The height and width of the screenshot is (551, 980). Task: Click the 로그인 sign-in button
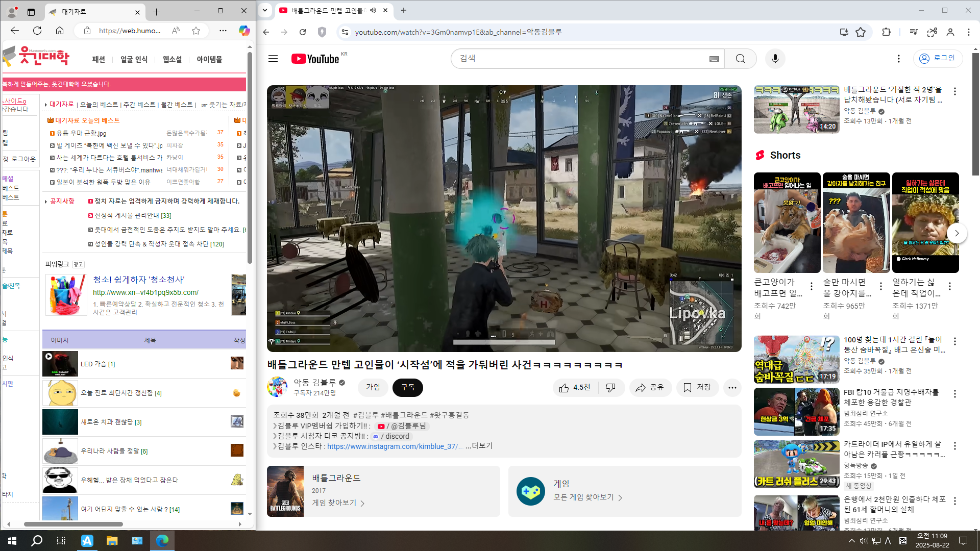[x=937, y=58]
